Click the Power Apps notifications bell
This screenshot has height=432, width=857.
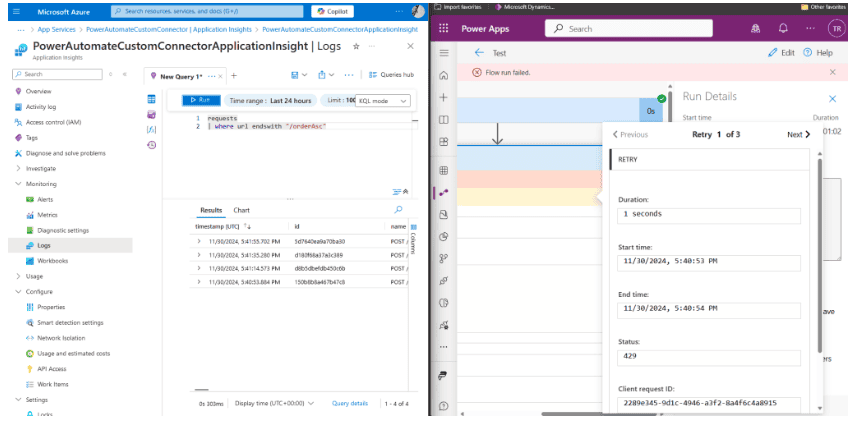(x=783, y=29)
